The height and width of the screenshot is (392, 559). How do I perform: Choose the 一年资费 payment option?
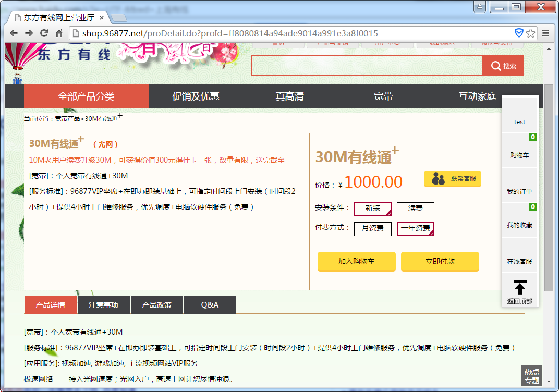415,228
